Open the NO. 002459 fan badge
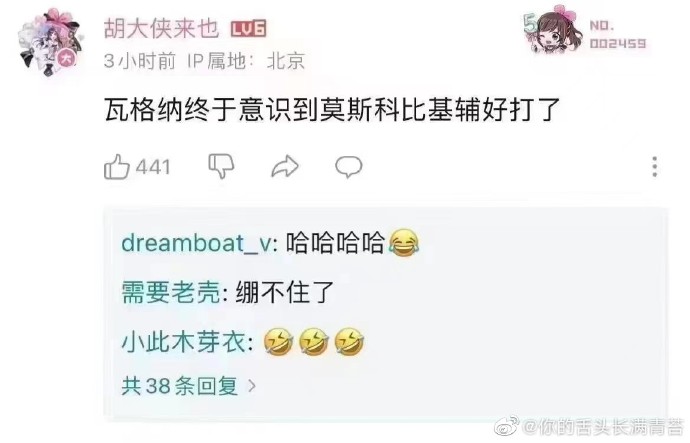This screenshot has width=690, height=443. tap(585, 31)
